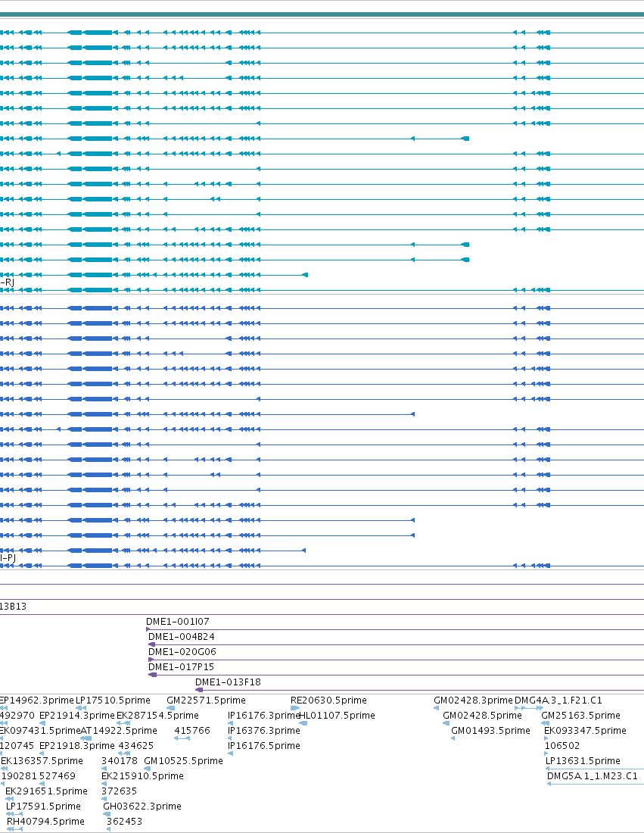Select the DME1-013F18 clone label
The image size is (644, 833).
[x=228, y=682]
